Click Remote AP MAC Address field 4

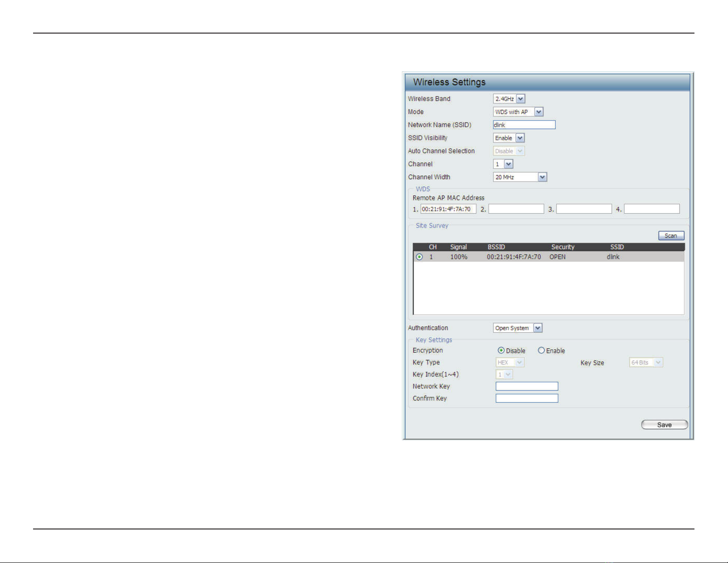[x=652, y=209]
